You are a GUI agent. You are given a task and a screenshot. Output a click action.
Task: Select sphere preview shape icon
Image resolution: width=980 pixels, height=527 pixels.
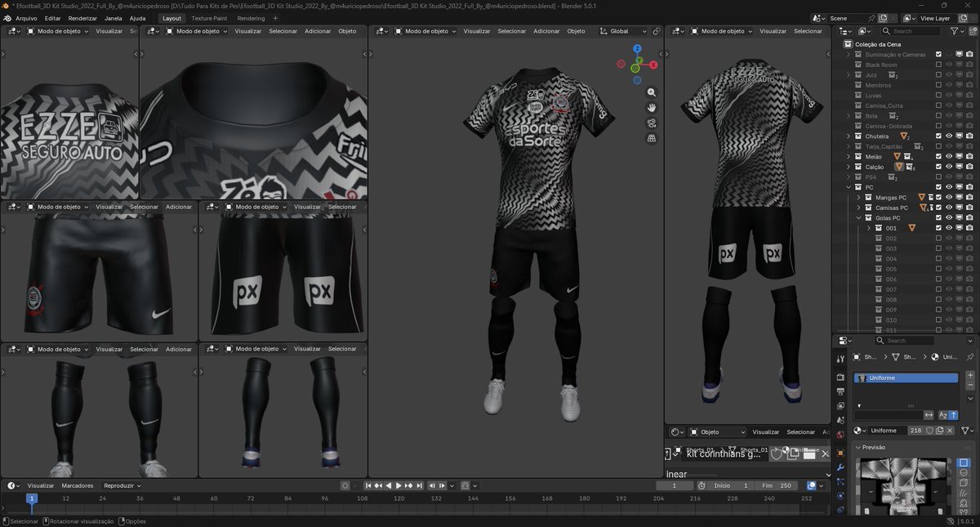[x=964, y=472]
